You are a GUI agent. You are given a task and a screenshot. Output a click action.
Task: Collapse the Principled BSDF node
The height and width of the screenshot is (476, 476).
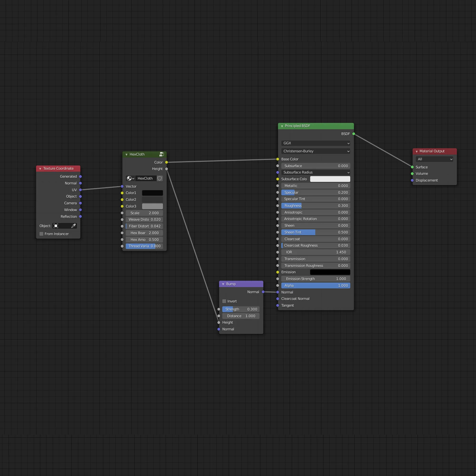282,126
